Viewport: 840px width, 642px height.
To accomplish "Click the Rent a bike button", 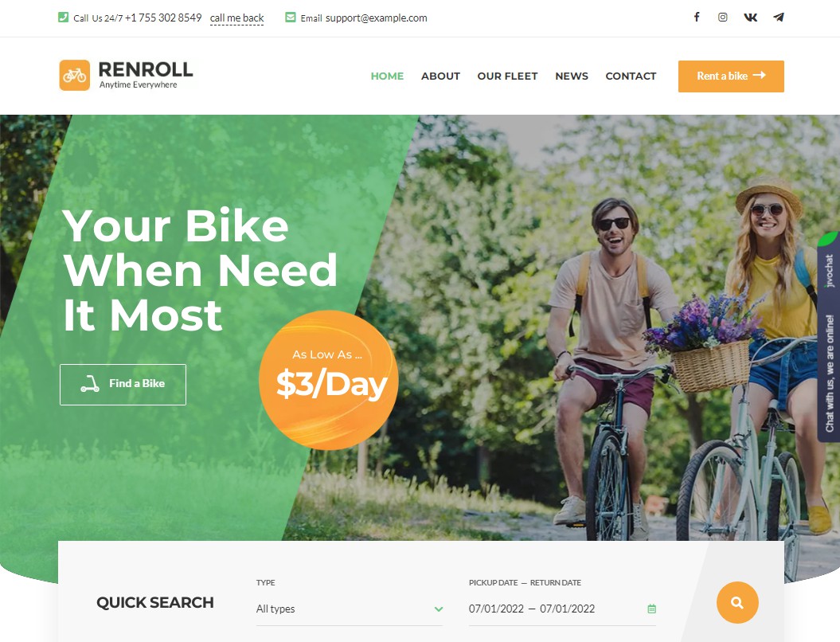I will tap(731, 76).
